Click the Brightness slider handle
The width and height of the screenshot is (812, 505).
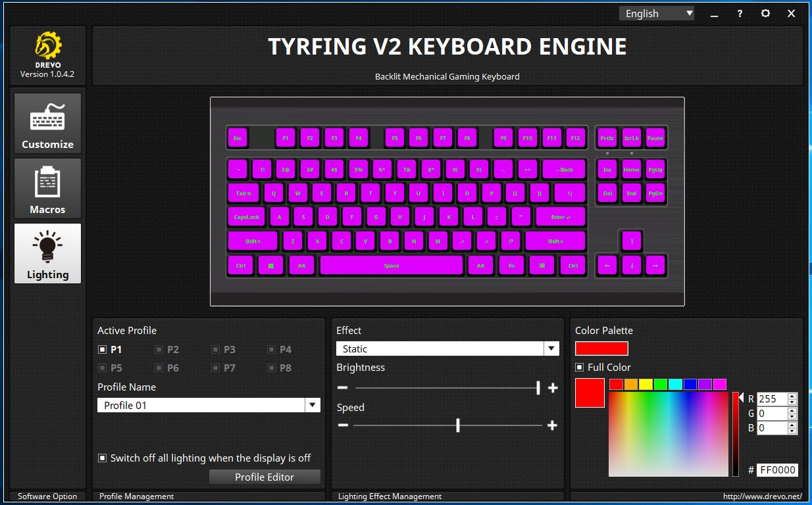538,387
